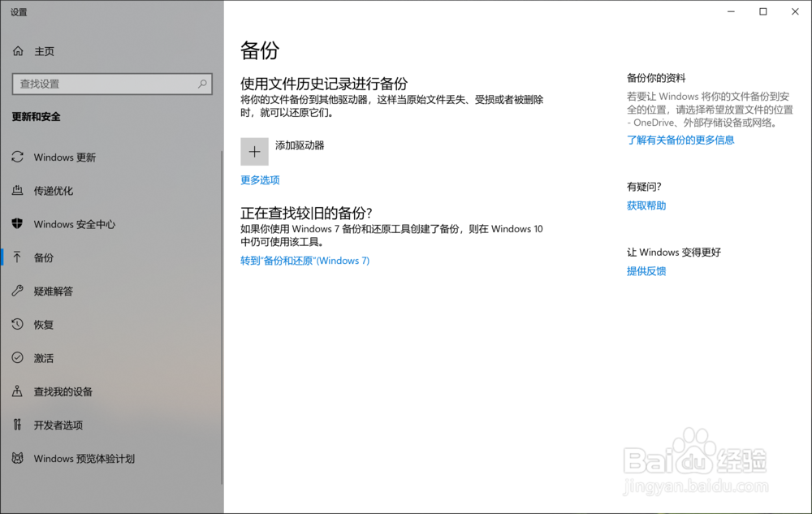The width and height of the screenshot is (812, 514).
Task: Select 备份 label in sidebar
Action: (x=44, y=257)
